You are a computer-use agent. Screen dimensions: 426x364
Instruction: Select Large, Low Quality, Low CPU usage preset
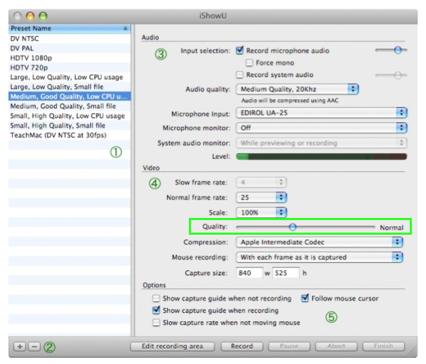click(x=69, y=77)
